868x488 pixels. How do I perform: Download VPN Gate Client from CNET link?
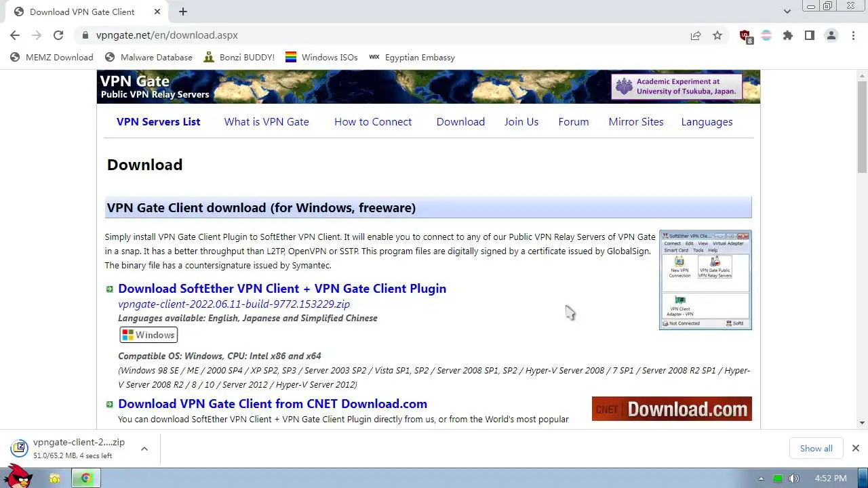point(273,404)
